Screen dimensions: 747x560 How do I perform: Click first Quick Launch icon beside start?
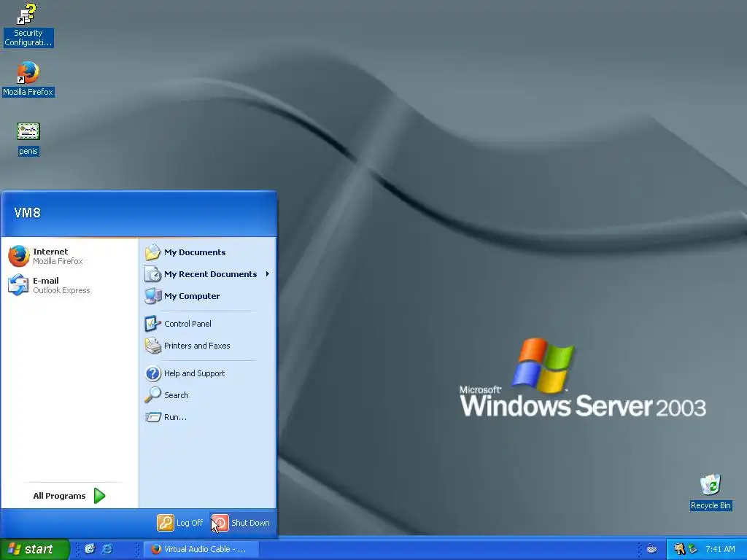90,549
